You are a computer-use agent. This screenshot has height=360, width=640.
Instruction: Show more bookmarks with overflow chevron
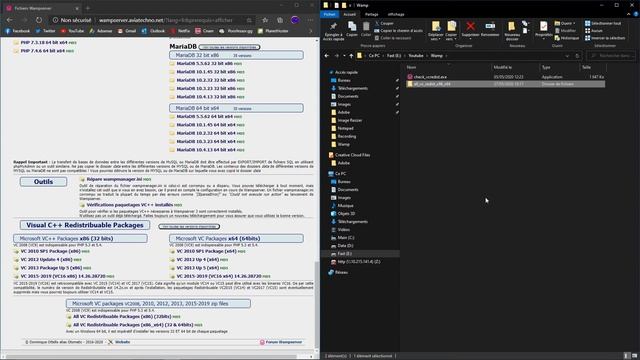(310, 31)
